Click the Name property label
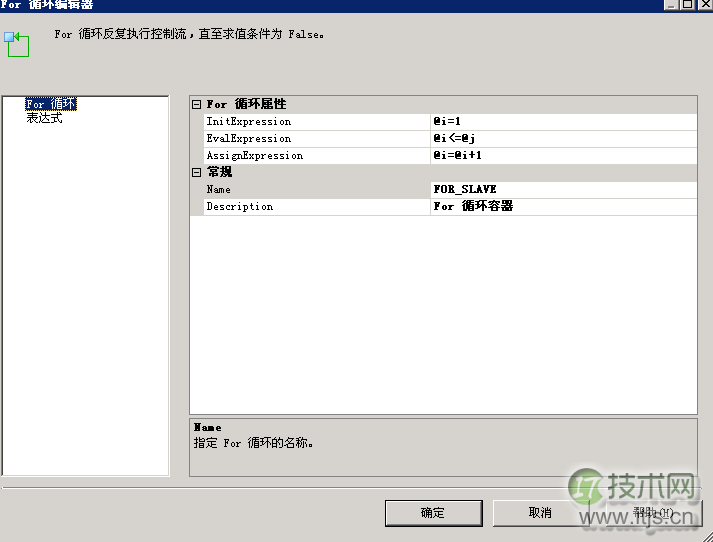The width and height of the screenshot is (713, 542). (316, 190)
